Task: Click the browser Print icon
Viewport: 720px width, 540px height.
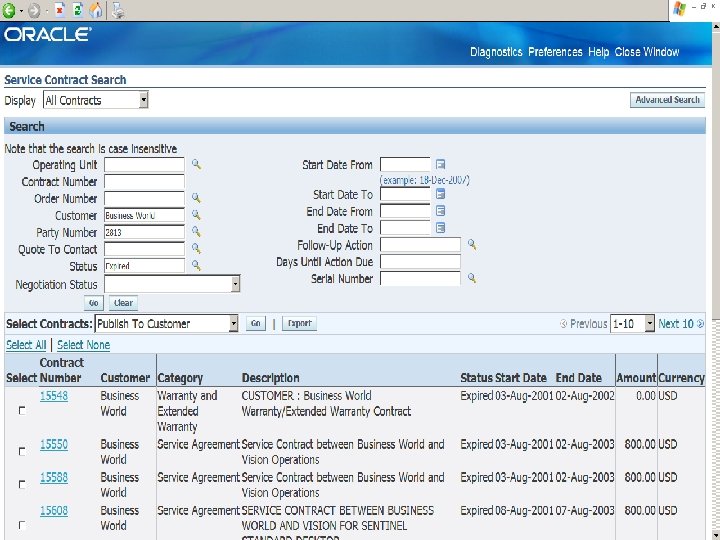Action: tap(118, 10)
